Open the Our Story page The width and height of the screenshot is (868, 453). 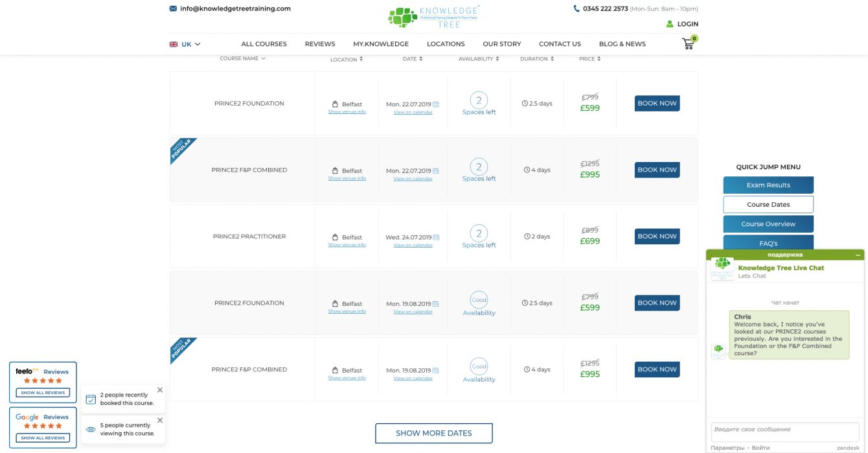502,44
